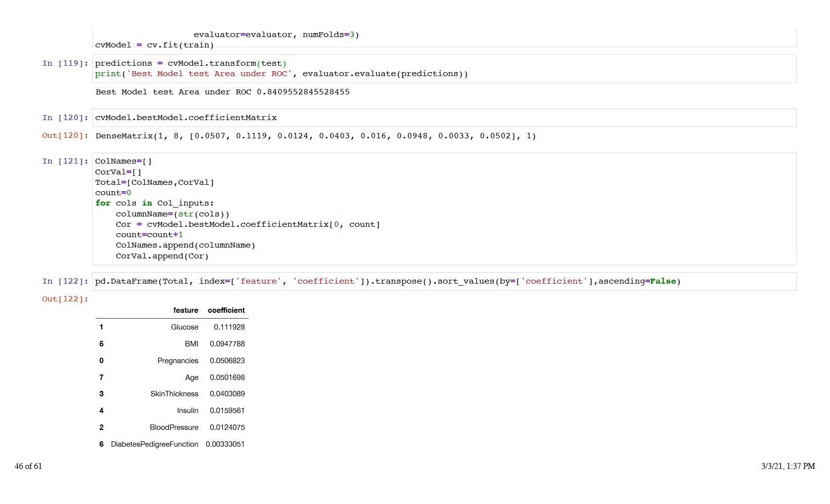Click the DenseMatrix output text
Viewport: 830px width, 504px height.
point(315,136)
